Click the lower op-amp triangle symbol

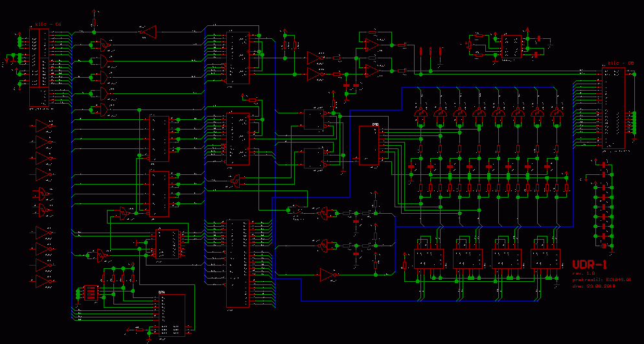click(x=371, y=69)
